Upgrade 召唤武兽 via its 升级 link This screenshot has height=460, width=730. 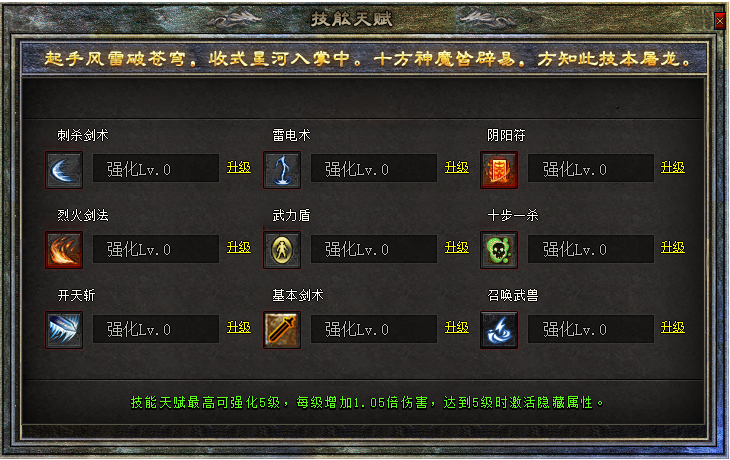click(x=673, y=327)
